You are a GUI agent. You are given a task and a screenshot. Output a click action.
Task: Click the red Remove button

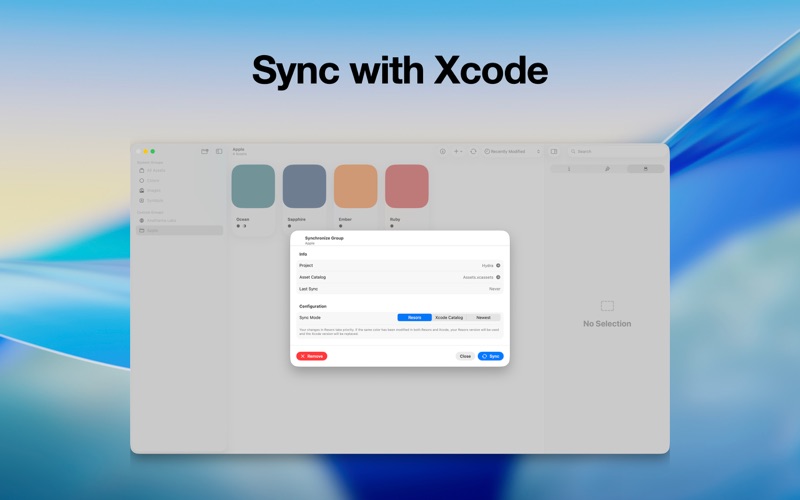[x=312, y=356]
